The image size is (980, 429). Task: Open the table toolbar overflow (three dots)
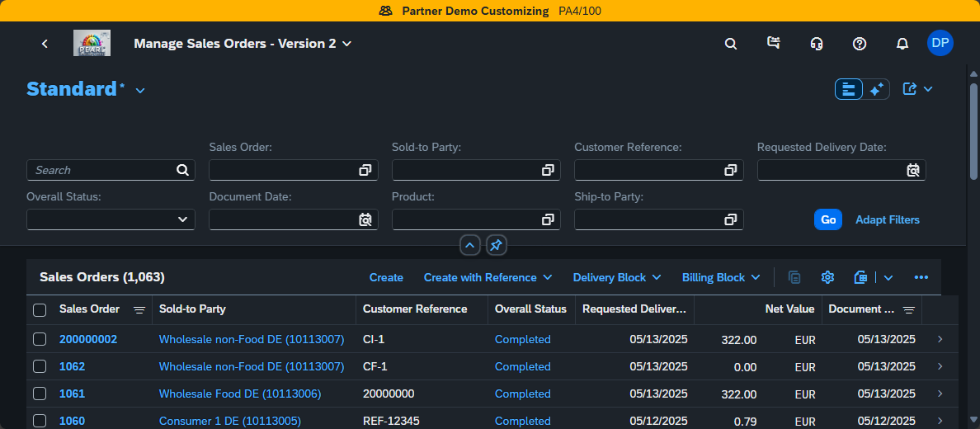(921, 277)
